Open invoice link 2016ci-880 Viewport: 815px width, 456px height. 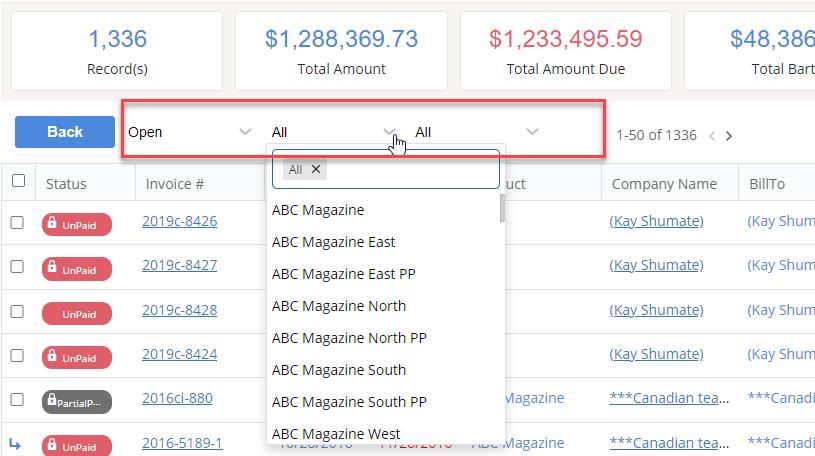tap(177, 398)
